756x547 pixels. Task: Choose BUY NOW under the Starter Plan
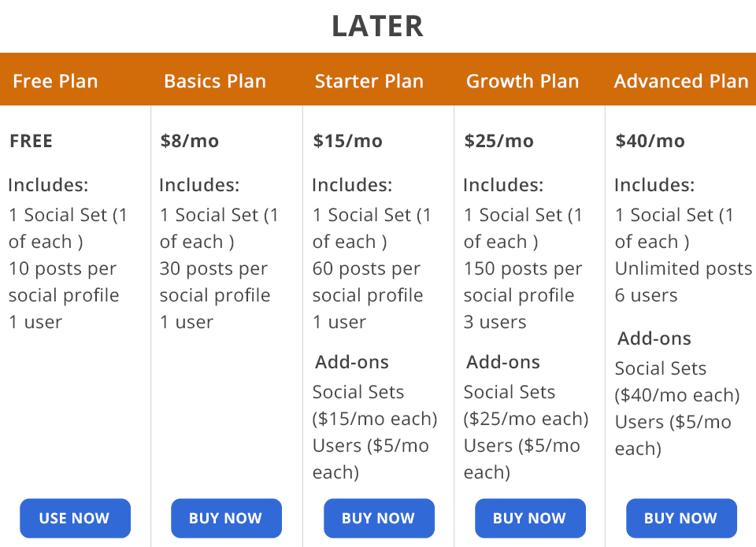[378, 518]
